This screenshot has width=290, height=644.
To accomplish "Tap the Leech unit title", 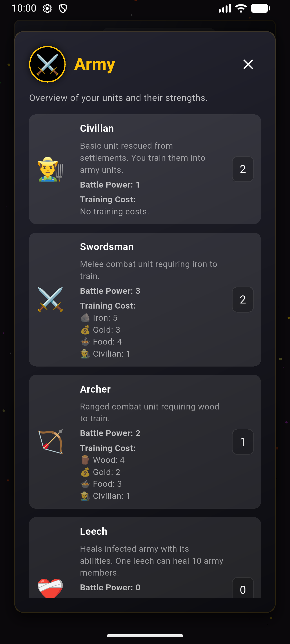I will (94, 532).
